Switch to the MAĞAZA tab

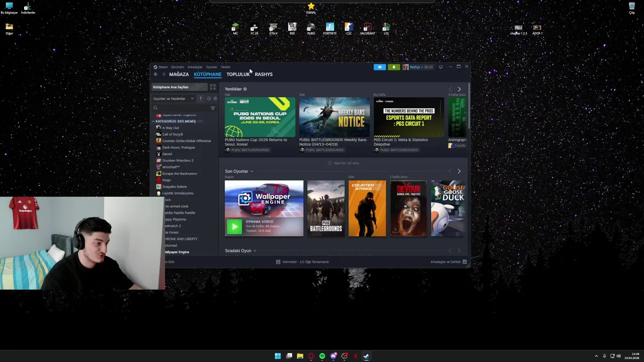coord(179,74)
